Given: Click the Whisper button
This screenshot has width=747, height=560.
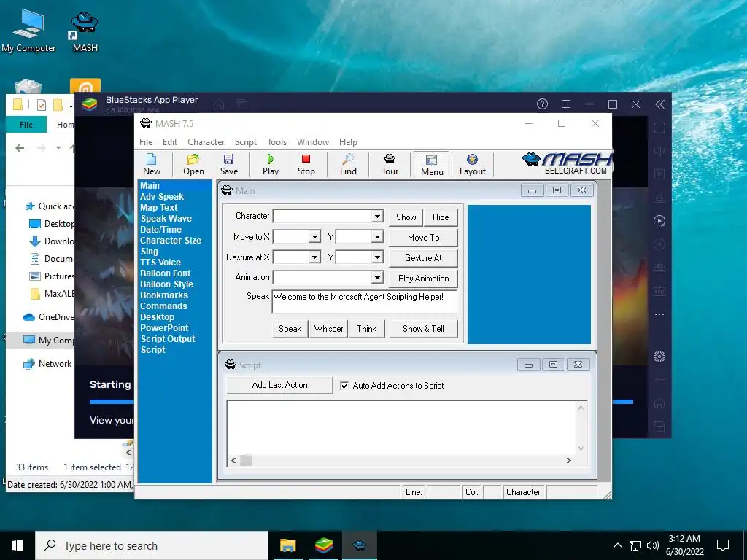Looking at the screenshot, I should (328, 329).
